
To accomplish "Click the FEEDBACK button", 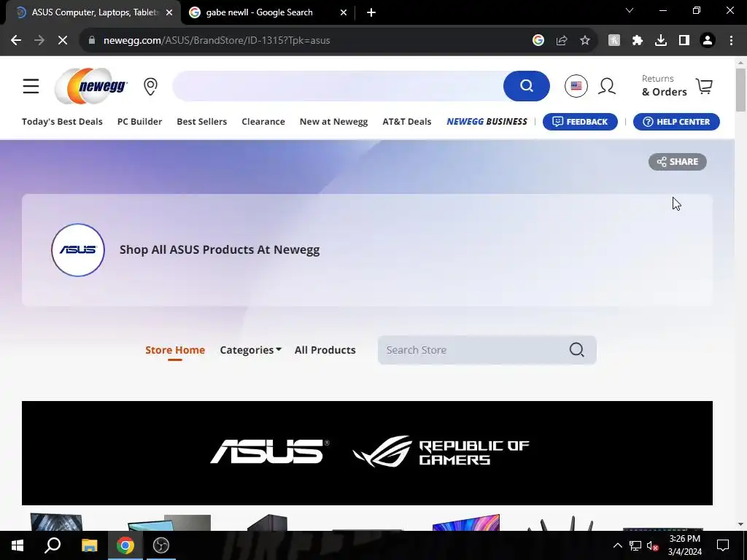I will pyautogui.click(x=580, y=122).
